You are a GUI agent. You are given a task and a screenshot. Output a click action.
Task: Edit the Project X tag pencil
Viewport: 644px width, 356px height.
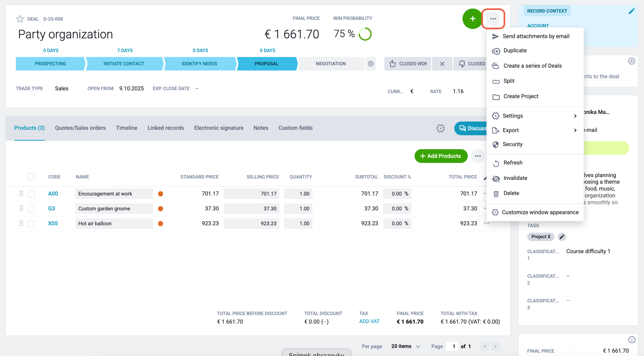tap(562, 237)
